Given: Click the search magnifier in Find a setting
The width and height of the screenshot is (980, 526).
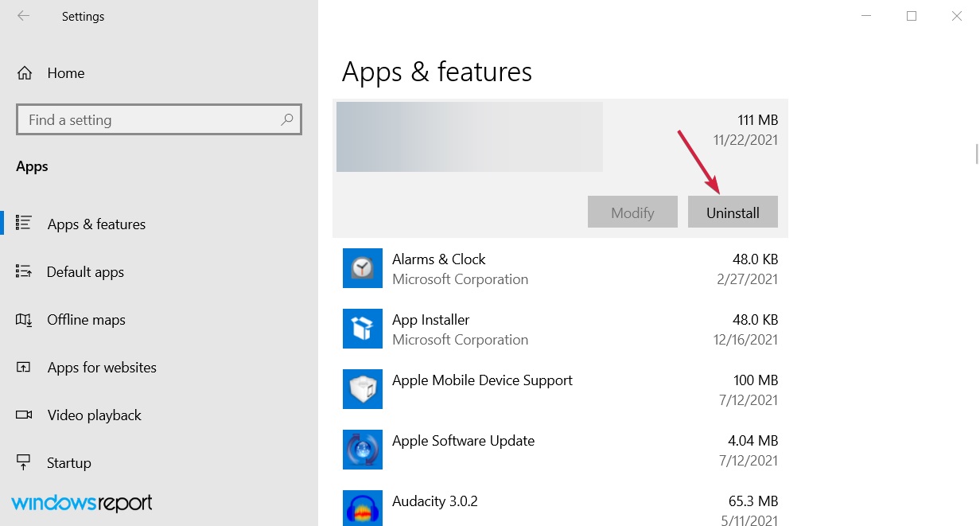Looking at the screenshot, I should [287, 120].
